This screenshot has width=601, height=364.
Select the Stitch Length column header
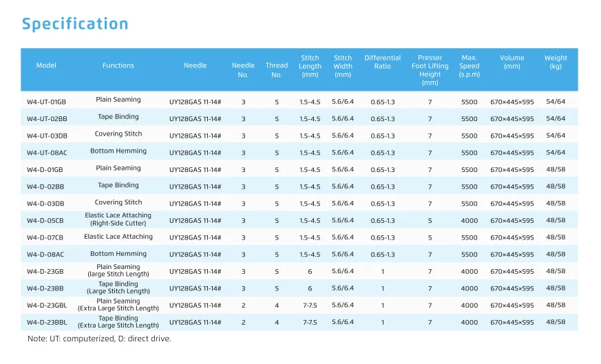310,66
